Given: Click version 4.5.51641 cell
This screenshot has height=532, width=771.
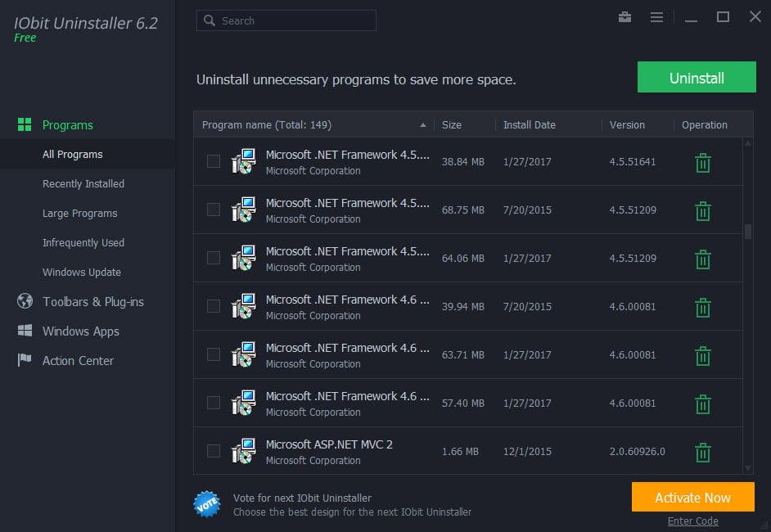Looking at the screenshot, I should coord(633,162).
